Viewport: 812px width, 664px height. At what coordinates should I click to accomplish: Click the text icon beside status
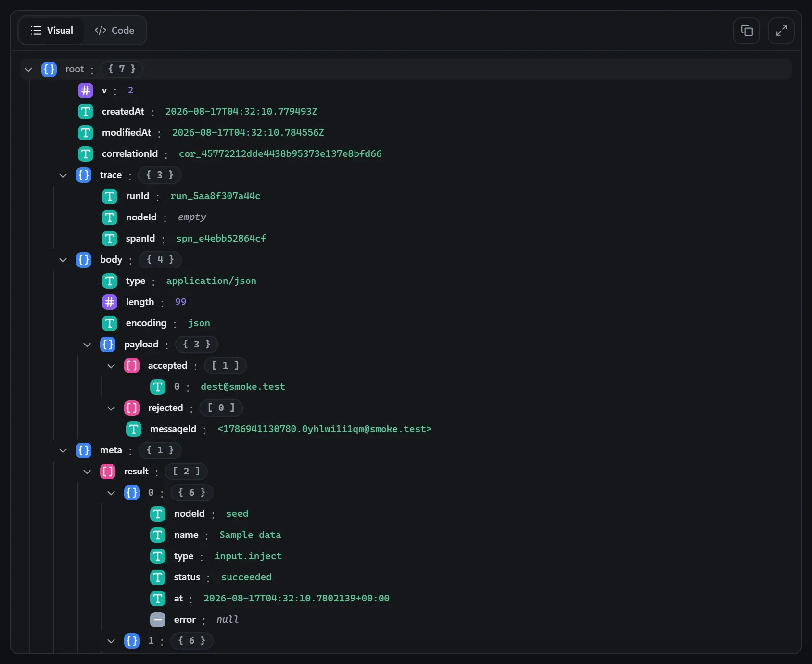(158, 577)
